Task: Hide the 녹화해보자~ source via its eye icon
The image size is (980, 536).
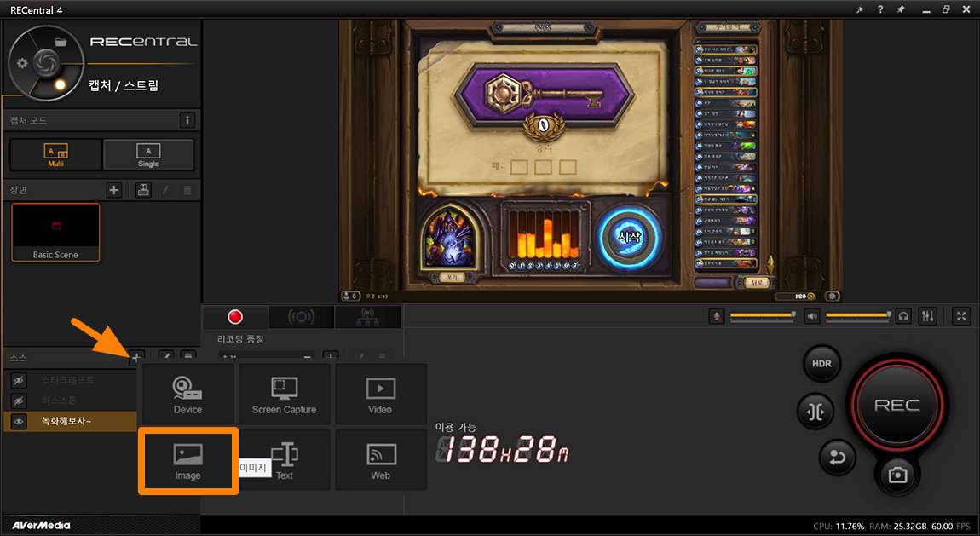Action: [19, 422]
